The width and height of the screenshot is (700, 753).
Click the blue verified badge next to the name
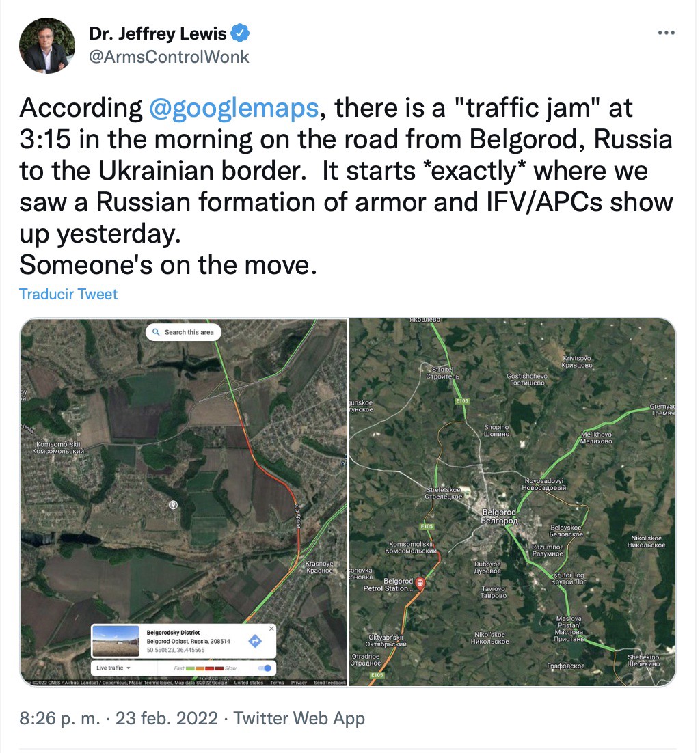(x=240, y=33)
